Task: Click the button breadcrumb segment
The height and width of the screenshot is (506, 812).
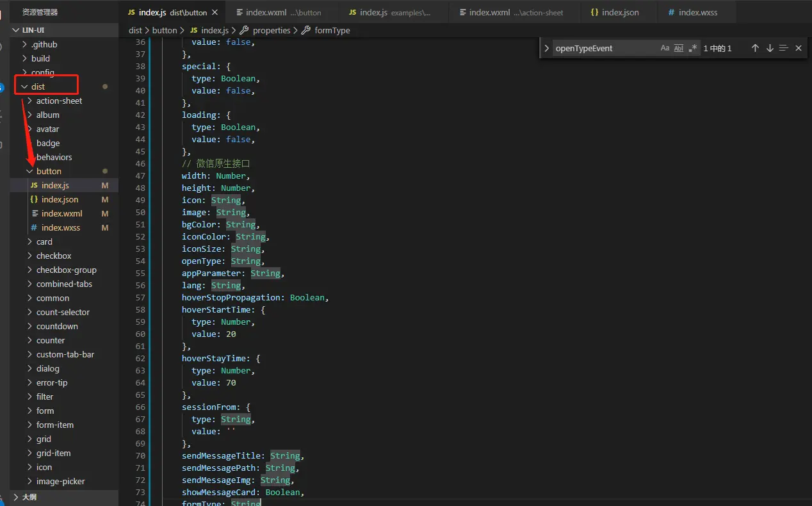Action: [x=165, y=30]
